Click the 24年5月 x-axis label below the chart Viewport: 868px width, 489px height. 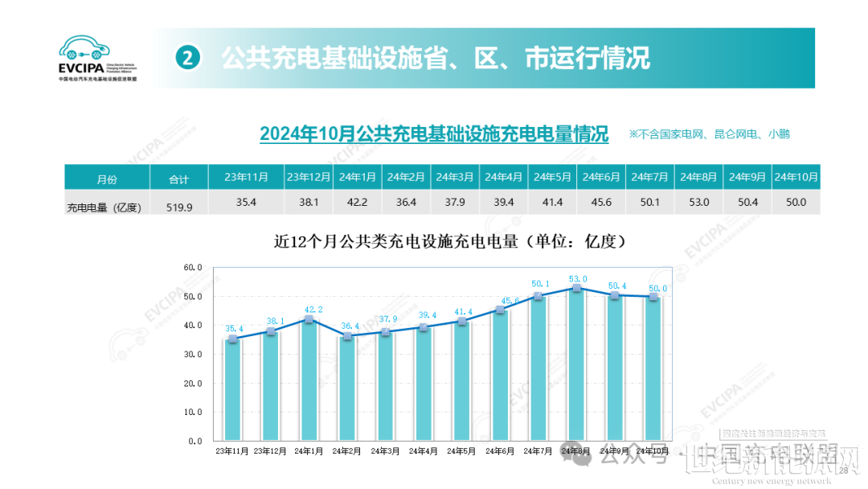click(x=461, y=451)
